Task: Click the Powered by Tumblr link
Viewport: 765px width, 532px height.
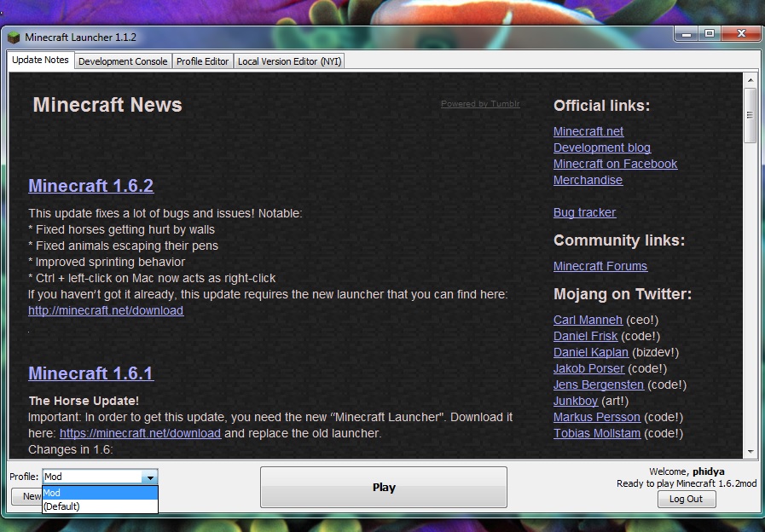Action: tap(480, 104)
